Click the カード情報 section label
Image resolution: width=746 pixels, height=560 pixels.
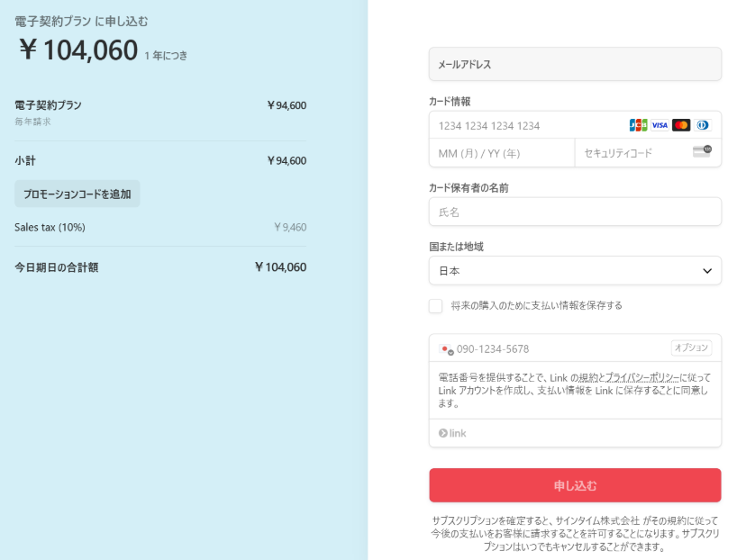click(450, 101)
